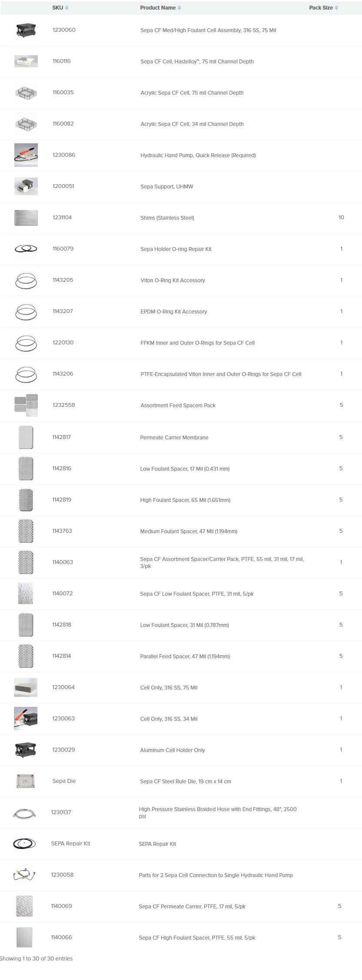Open Sepa CF High Foulant Spacer PTFE link
This screenshot has width=362, height=980.
click(x=197, y=938)
